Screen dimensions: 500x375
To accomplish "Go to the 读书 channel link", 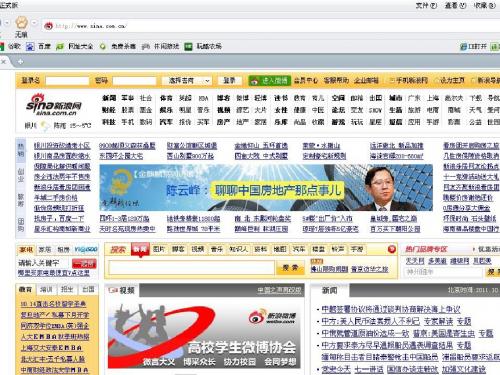I will tap(281, 98).
